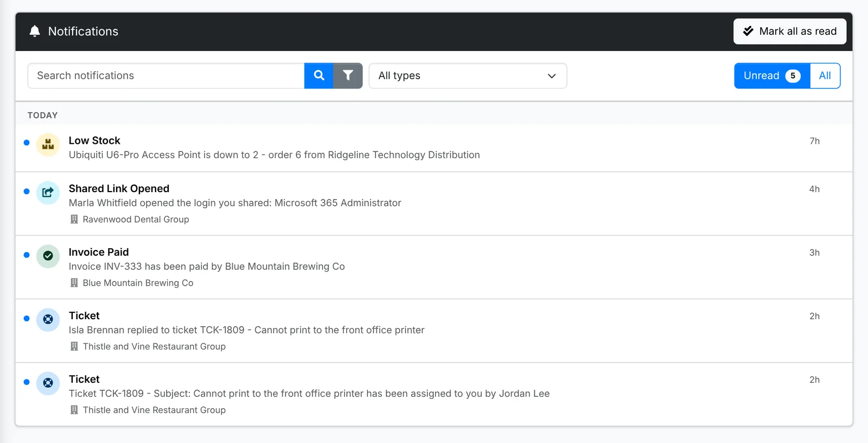Click Thistle and Vine label under Isla Brennan reply
This screenshot has height=443, width=868.
[x=154, y=346]
